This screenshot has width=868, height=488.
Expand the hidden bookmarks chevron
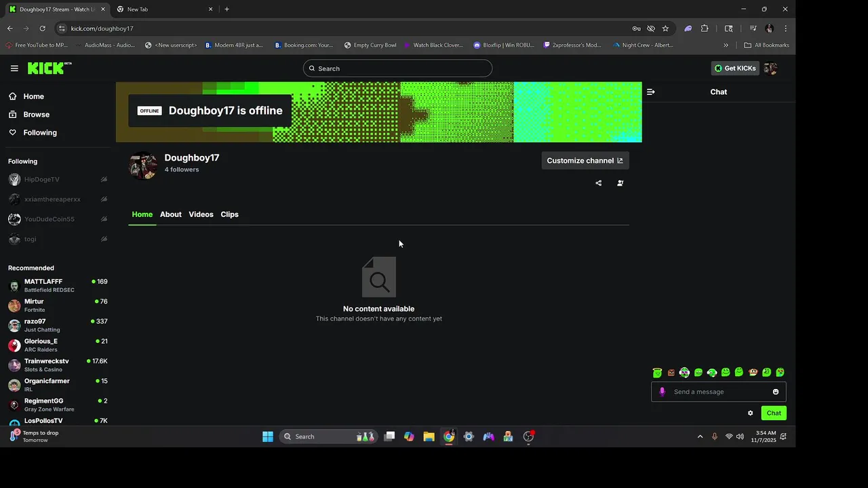tap(726, 45)
